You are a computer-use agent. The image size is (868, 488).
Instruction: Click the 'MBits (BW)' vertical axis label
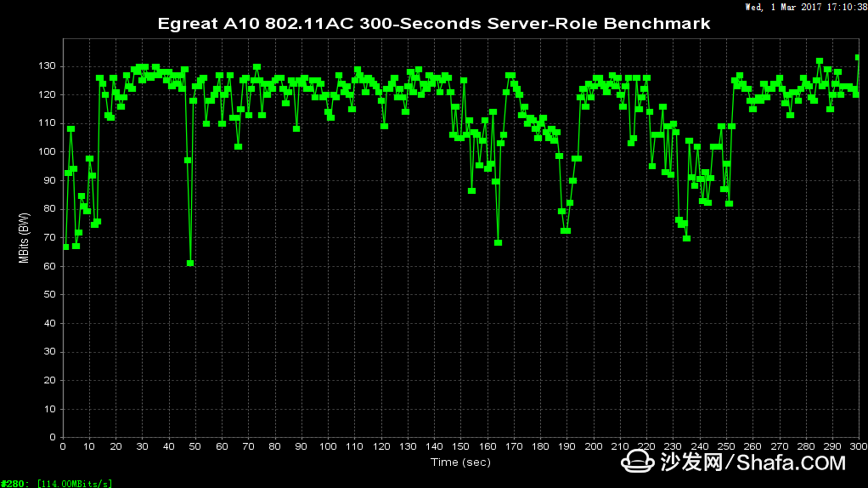tap(23, 238)
